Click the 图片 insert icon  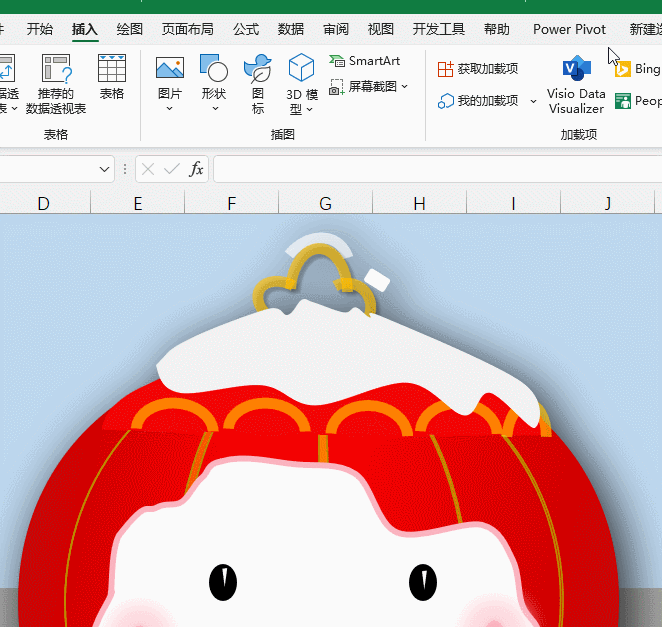click(x=170, y=68)
